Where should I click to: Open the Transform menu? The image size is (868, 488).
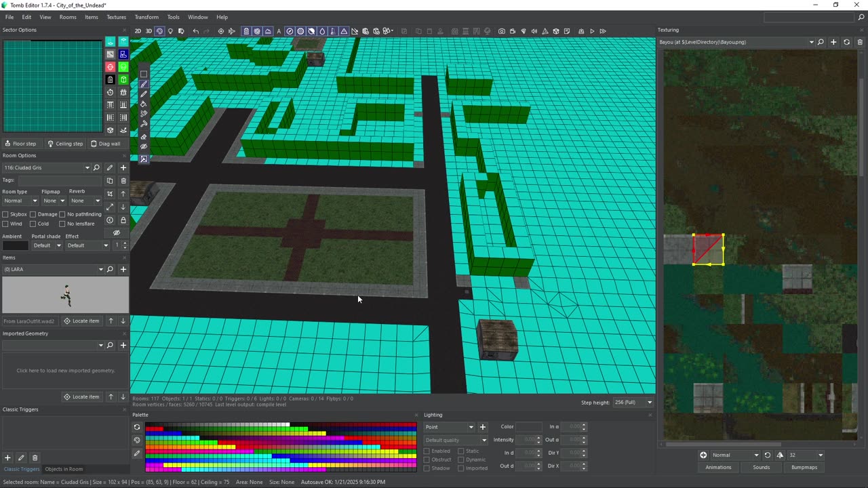coord(146,17)
